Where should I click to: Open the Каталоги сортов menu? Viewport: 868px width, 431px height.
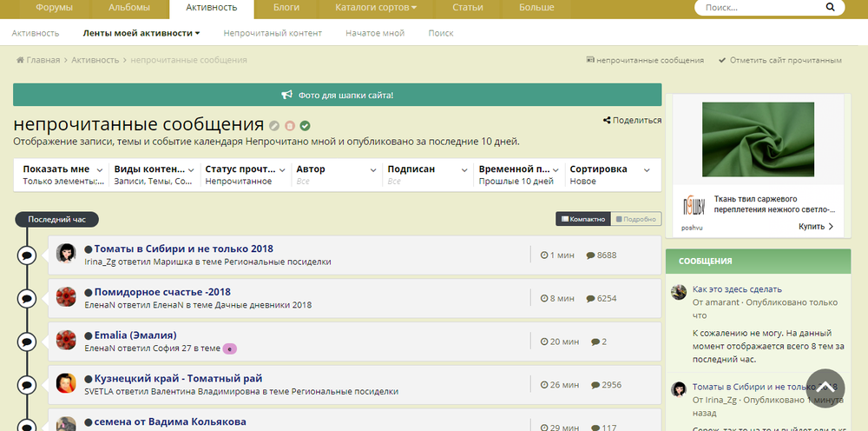click(375, 8)
